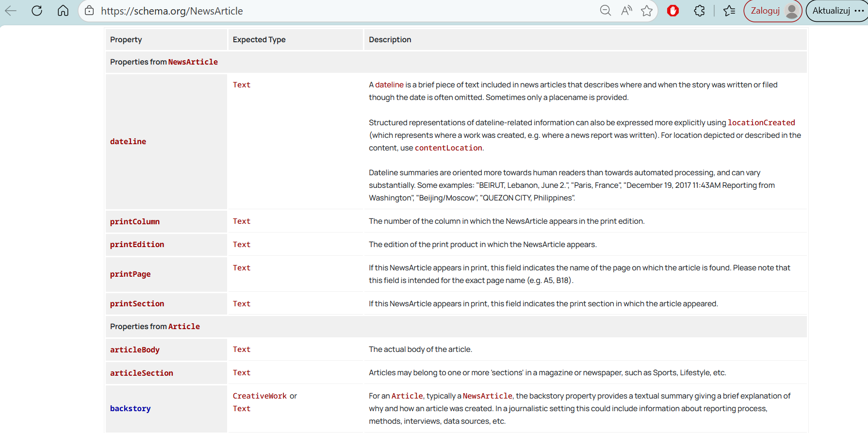The image size is (868, 433).
Task: Open the printColumn property link
Action: click(135, 221)
